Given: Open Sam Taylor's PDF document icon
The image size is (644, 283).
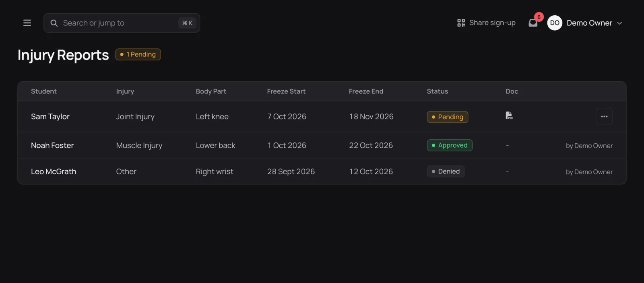Looking at the screenshot, I should [509, 116].
